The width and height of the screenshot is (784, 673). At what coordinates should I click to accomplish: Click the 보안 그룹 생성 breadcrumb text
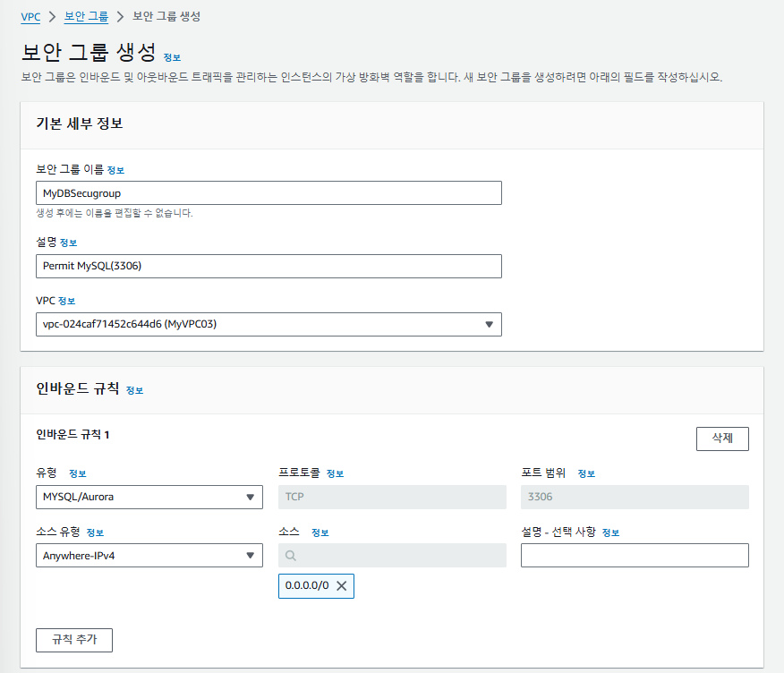click(x=166, y=16)
